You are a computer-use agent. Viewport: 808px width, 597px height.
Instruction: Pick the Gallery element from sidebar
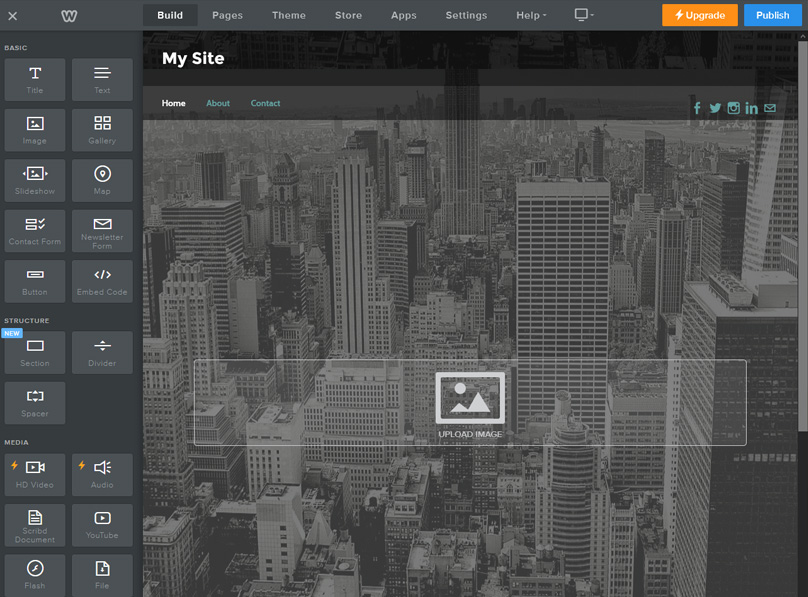[102, 129]
